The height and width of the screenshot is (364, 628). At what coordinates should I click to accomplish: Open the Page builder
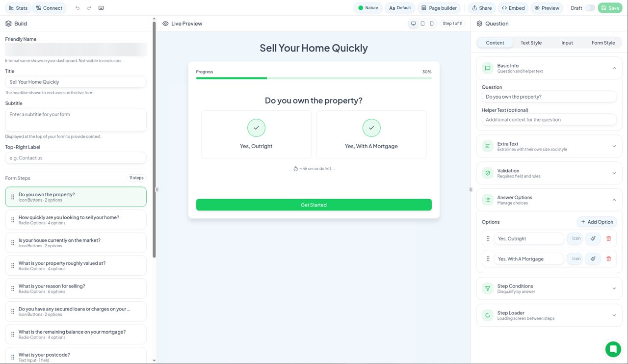(x=439, y=8)
